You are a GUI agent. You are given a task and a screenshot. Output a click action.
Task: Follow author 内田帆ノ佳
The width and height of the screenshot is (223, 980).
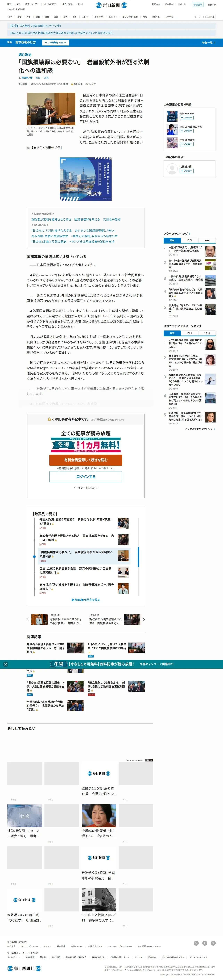pyautogui.click(x=187, y=171)
